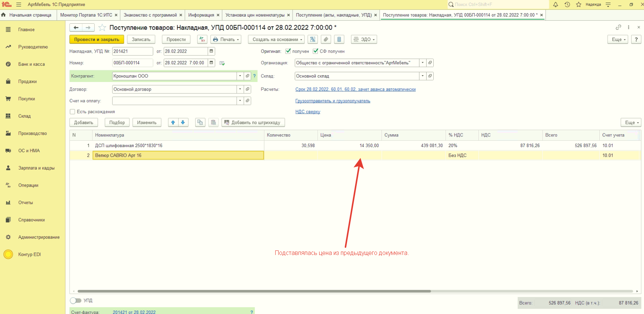
Task: Expand the Склад dropdown arrow
Action: [422, 76]
